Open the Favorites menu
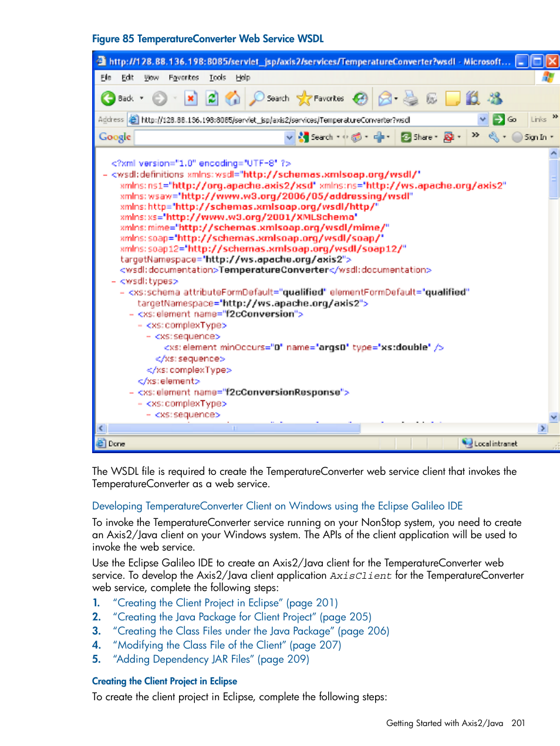This screenshot has height=746, width=560. click(x=184, y=77)
